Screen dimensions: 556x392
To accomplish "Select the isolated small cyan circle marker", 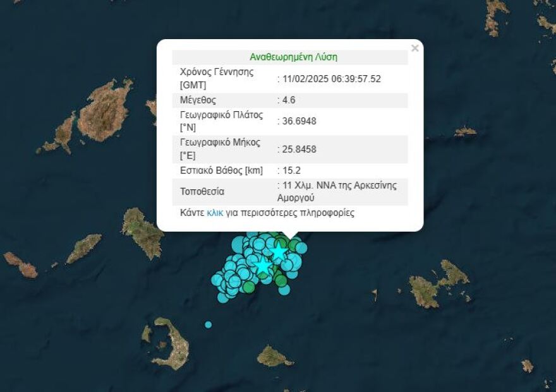I will point(208,324).
